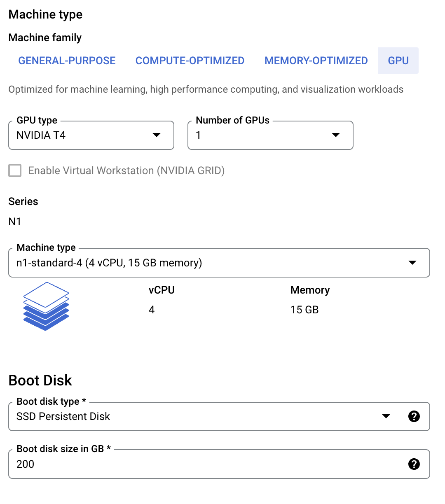Click the 15 GB memory value
This screenshot has height=504, width=445.
point(304,310)
